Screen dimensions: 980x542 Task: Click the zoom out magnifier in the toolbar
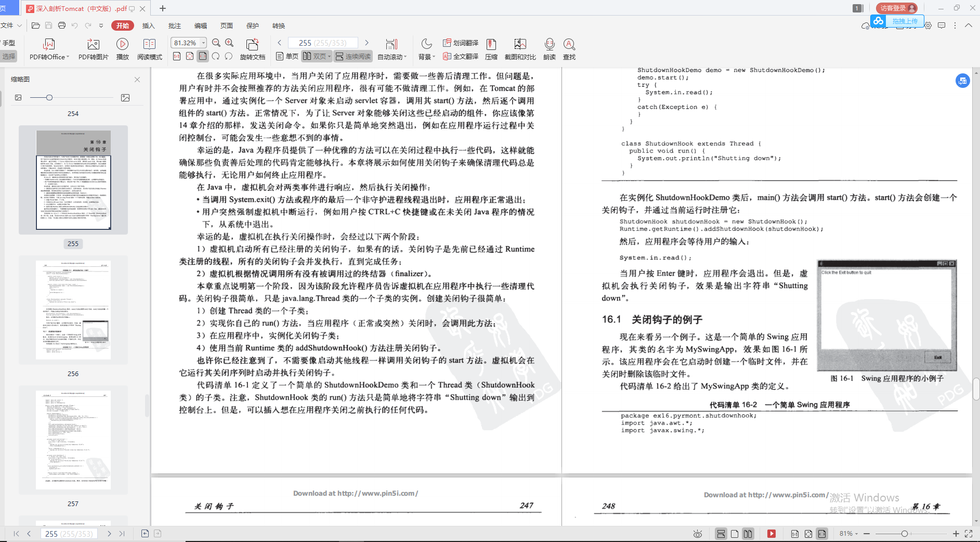point(216,43)
